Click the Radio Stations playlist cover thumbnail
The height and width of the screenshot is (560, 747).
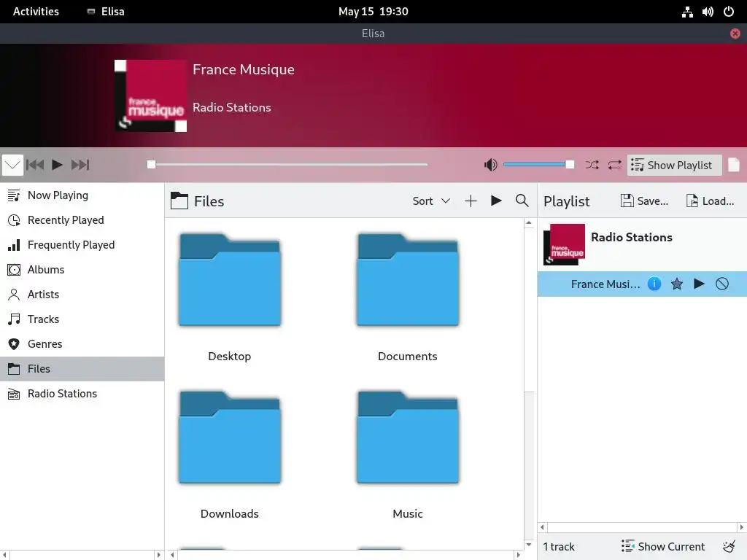pyautogui.click(x=564, y=244)
